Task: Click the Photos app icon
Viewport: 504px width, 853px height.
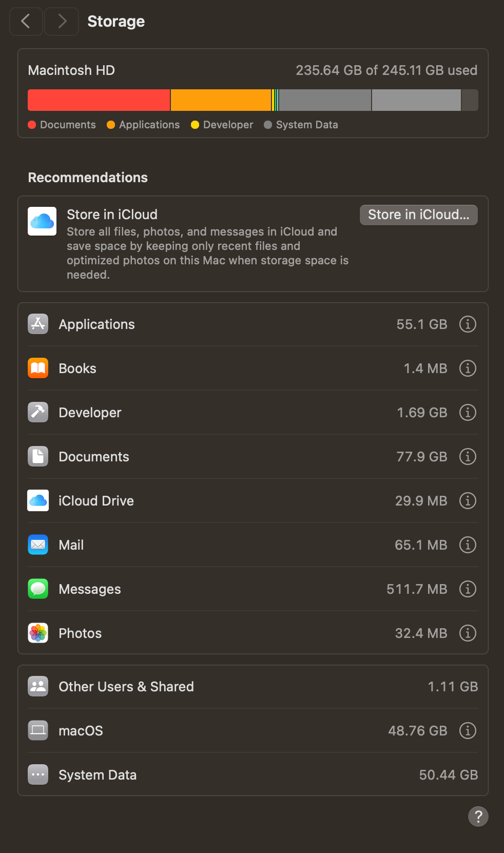Action: point(38,633)
